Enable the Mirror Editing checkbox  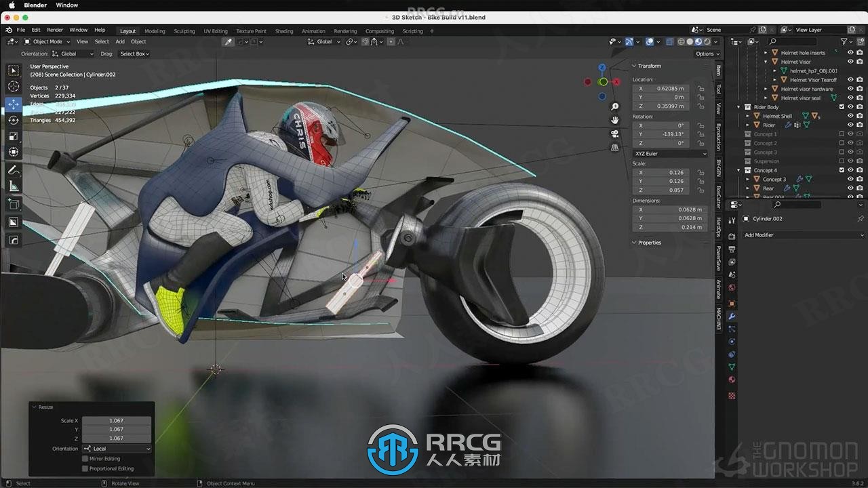tap(85, 459)
